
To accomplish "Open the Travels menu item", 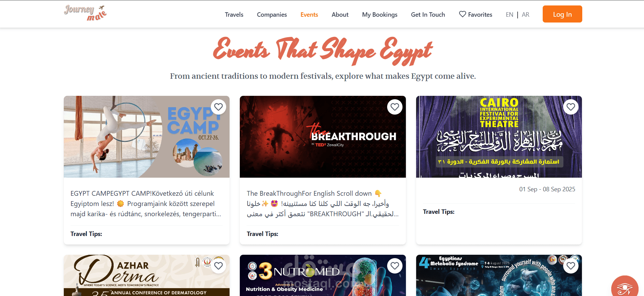I will (x=234, y=14).
